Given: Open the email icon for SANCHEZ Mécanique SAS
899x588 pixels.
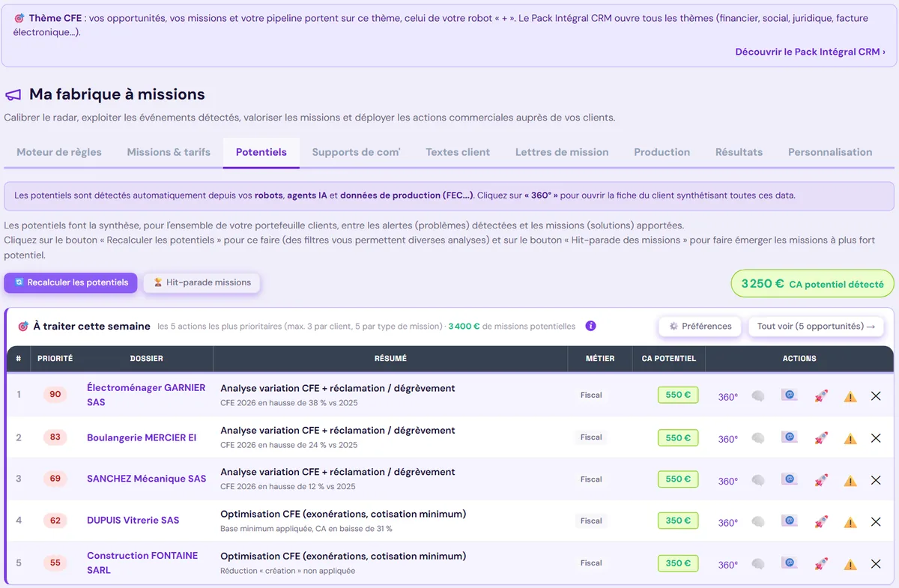Looking at the screenshot, I should (789, 479).
